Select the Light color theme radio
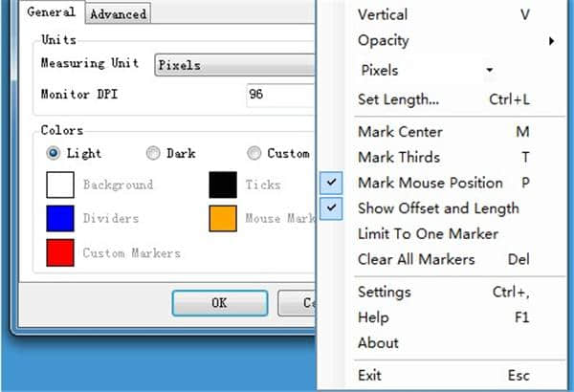Image resolution: width=574 pixels, height=392 pixels. [x=53, y=153]
